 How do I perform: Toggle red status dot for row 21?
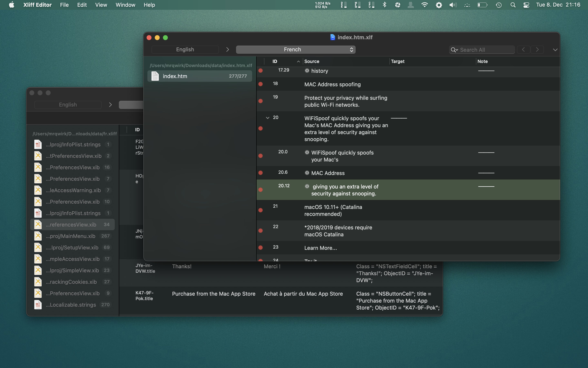tap(261, 210)
